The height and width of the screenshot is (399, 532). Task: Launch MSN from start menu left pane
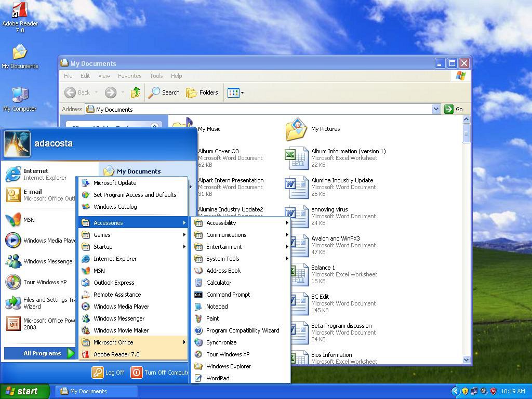coord(20,220)
